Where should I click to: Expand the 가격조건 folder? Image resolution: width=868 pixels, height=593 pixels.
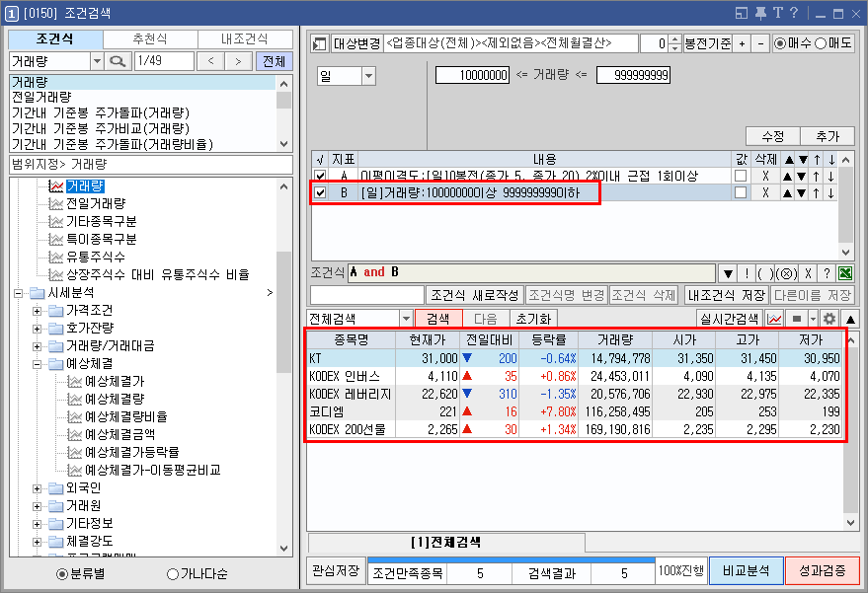37,311
